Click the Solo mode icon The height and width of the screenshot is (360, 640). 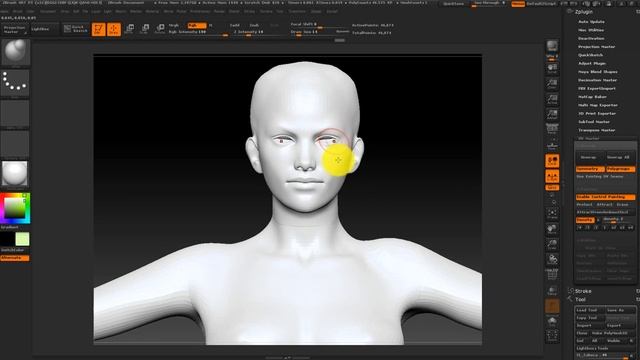click(x=552, y=322)
